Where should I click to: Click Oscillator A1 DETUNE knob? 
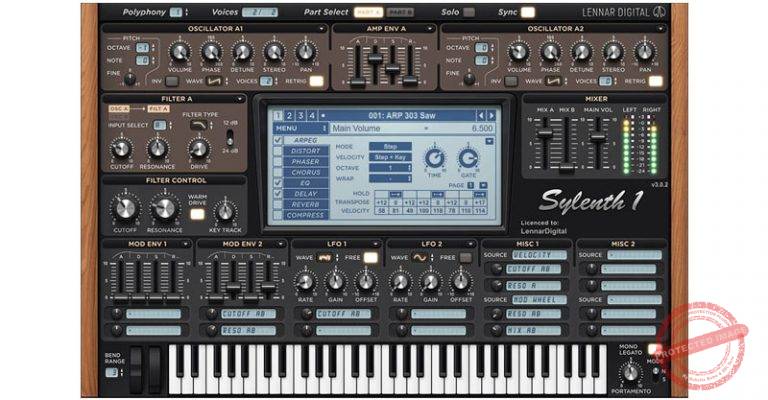pyautogui.click(x=242, y=52)
